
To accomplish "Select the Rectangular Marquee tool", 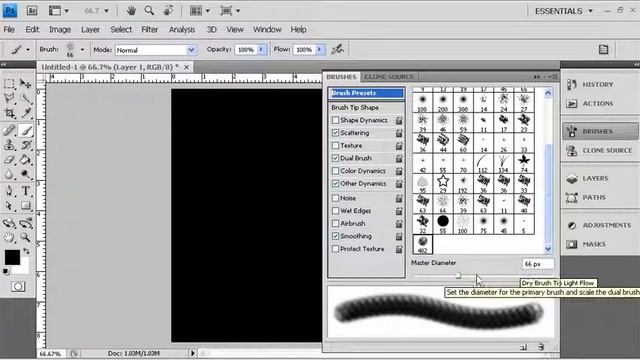I will [x=9, y=84].
